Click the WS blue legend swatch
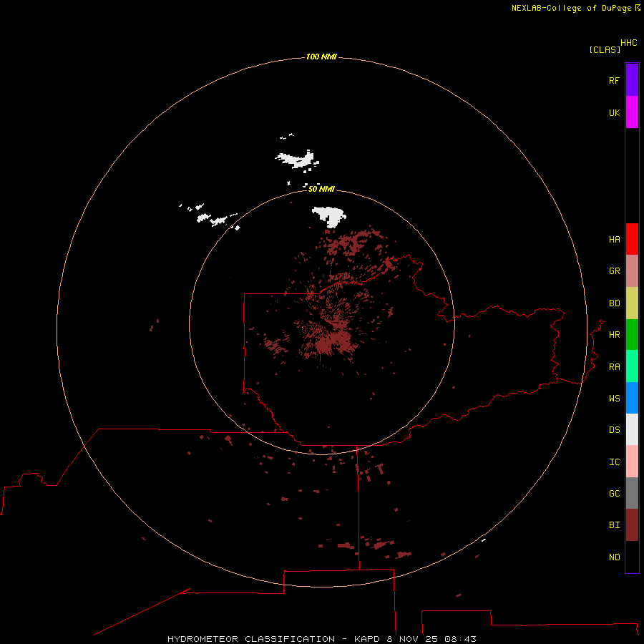This screenshot has width=644, height=644. [x=632, y=398]
